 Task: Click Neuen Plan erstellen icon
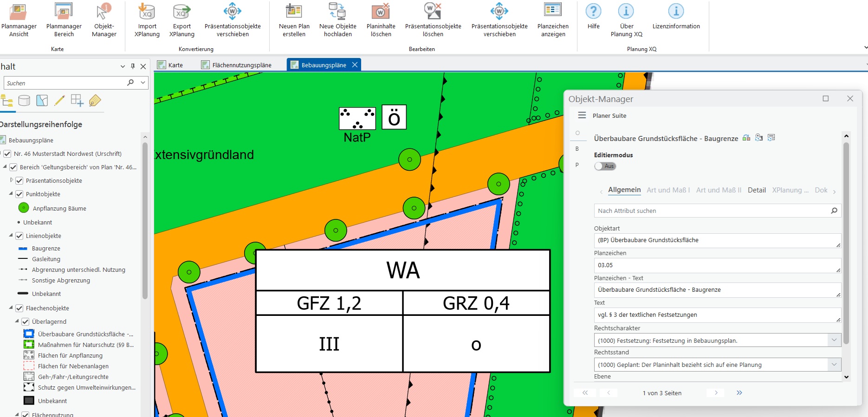(x=294, y=12)
